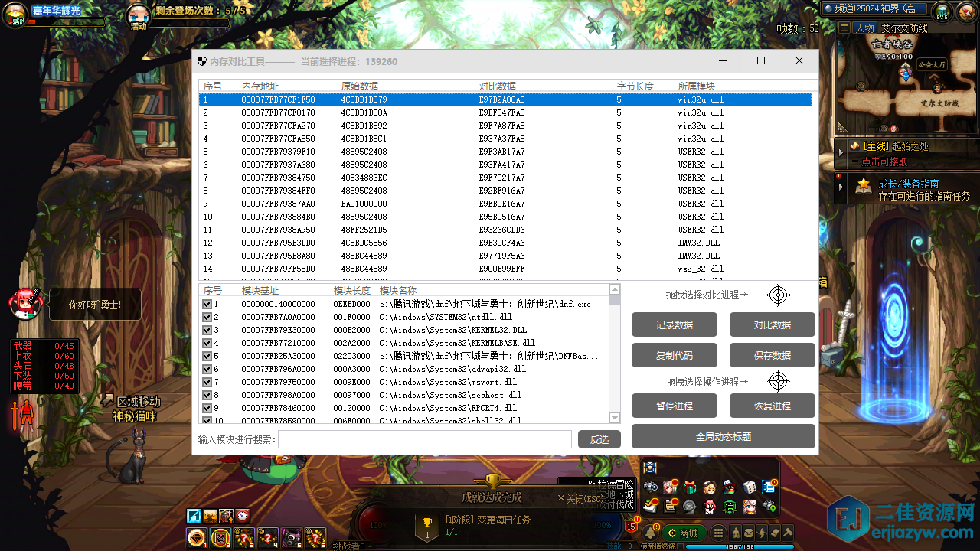Click the 暂停进程 button
Image resolution: width=980 pixels, height=551 pixels.
click(675, 406)
